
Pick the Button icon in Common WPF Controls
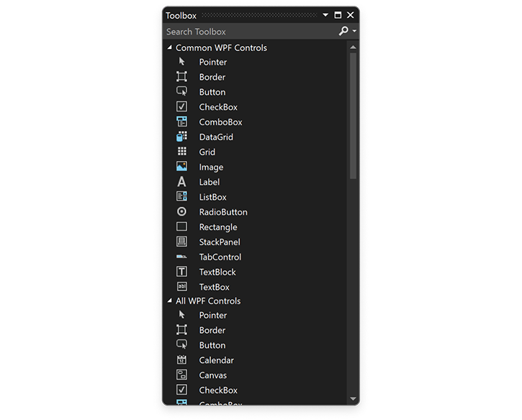tap(181, 91)
